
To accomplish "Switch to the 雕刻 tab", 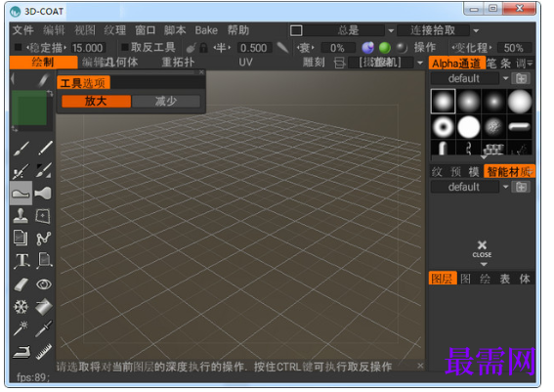I will coord(314,63).
